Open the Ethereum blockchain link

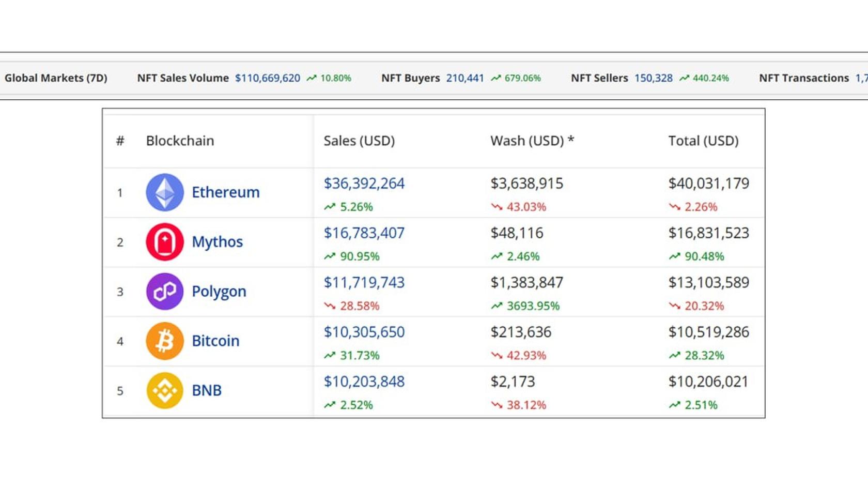click(226, 192)
